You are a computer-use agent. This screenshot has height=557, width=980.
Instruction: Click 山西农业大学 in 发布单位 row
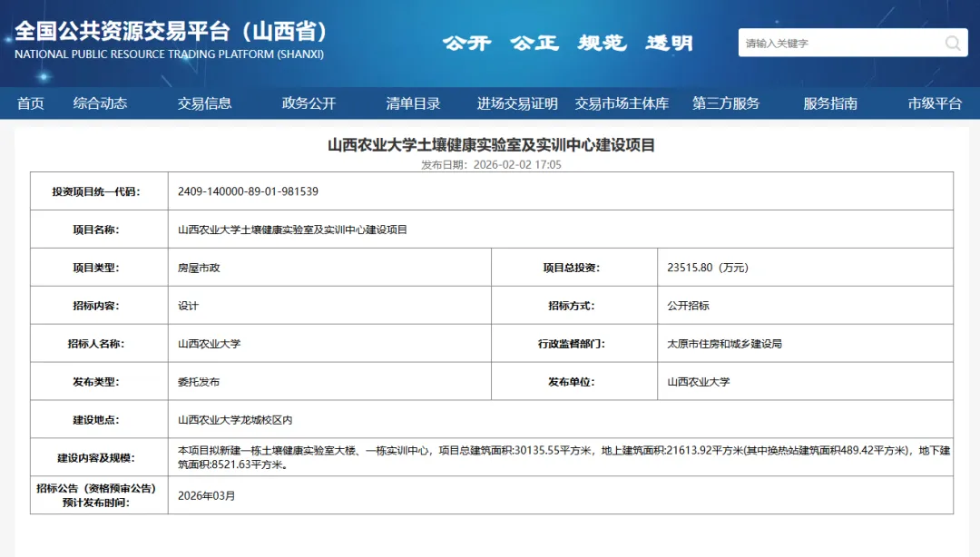(698, 382)
